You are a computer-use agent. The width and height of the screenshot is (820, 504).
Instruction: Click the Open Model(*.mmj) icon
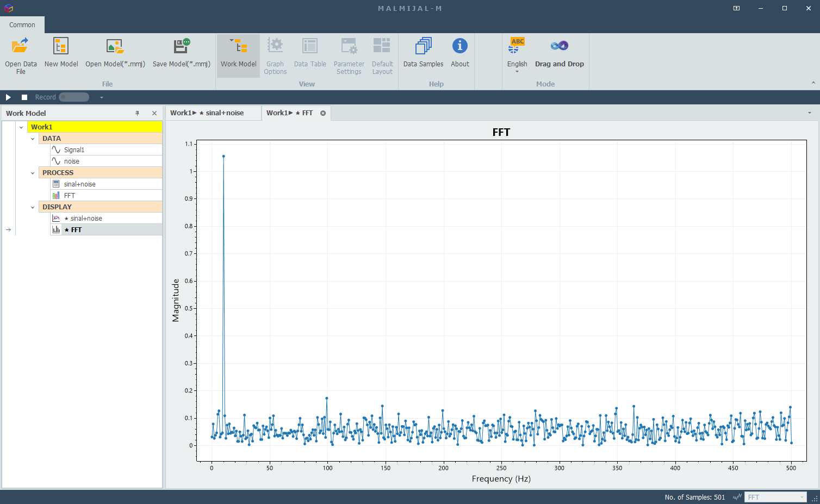click(115, 46)
